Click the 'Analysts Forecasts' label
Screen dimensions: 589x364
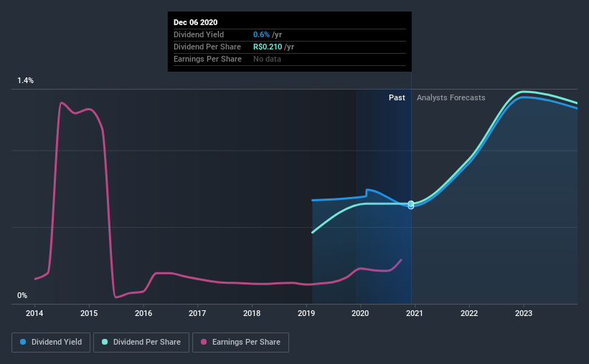click(x=451, y=97)
